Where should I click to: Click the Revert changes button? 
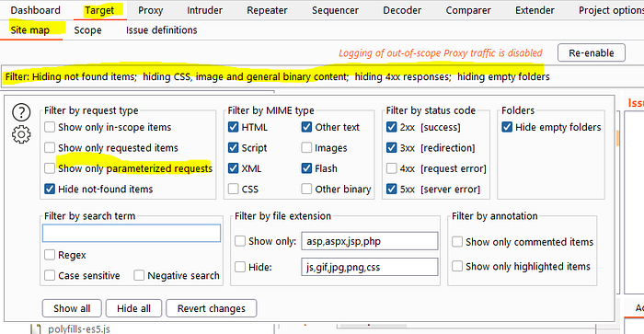[211, 308]
